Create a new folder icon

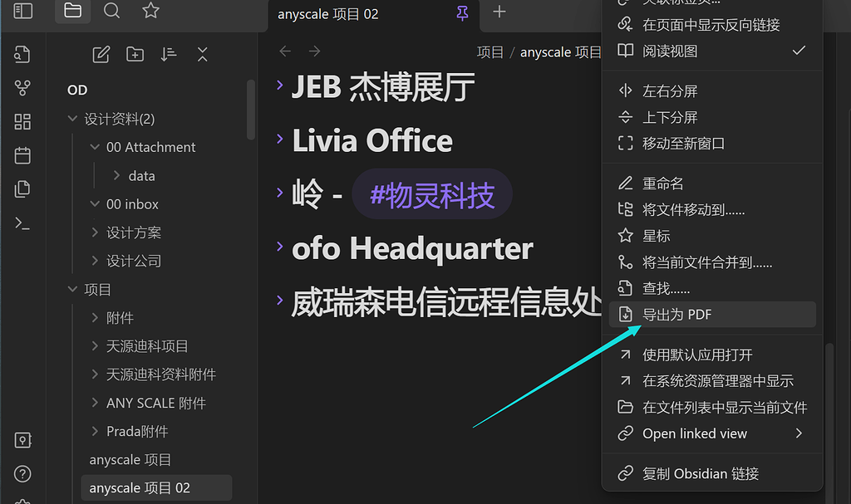(x=135, y=54)
